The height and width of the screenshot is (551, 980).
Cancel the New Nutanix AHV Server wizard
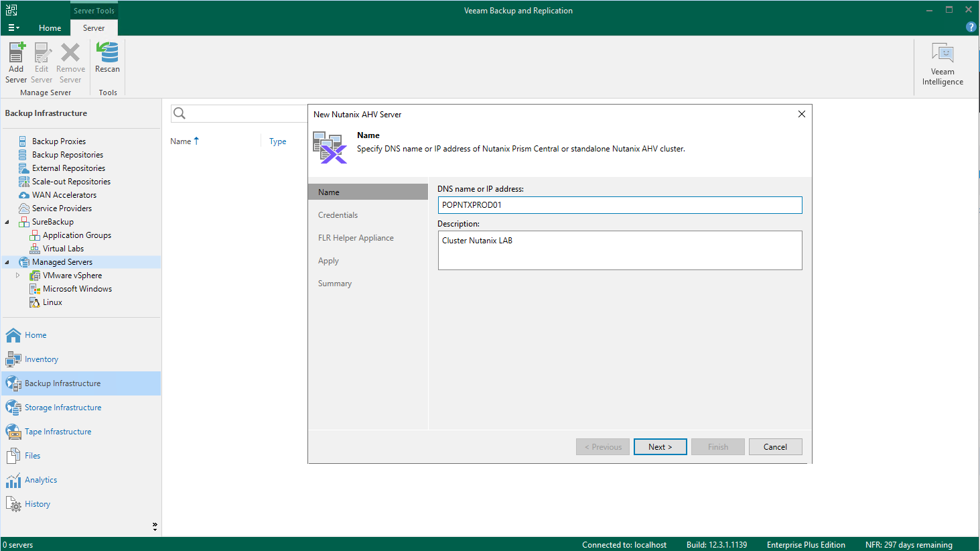pos(775,447)
